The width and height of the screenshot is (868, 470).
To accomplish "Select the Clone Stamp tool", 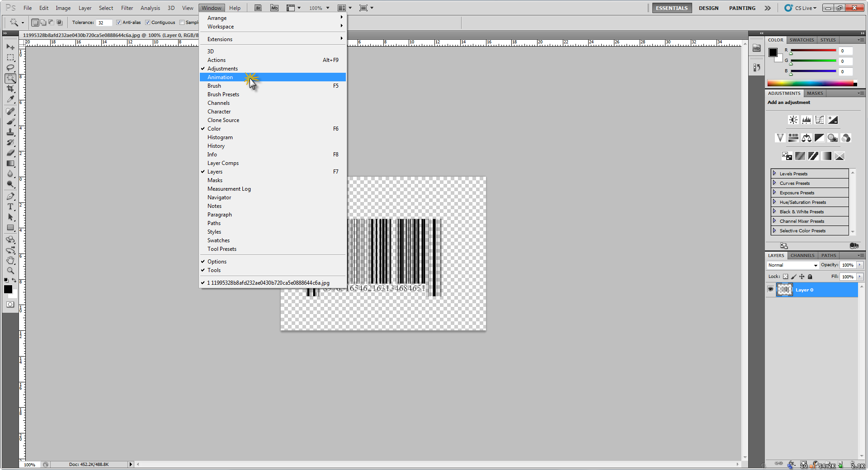I will pyautogui.click(x=10, y=132).
